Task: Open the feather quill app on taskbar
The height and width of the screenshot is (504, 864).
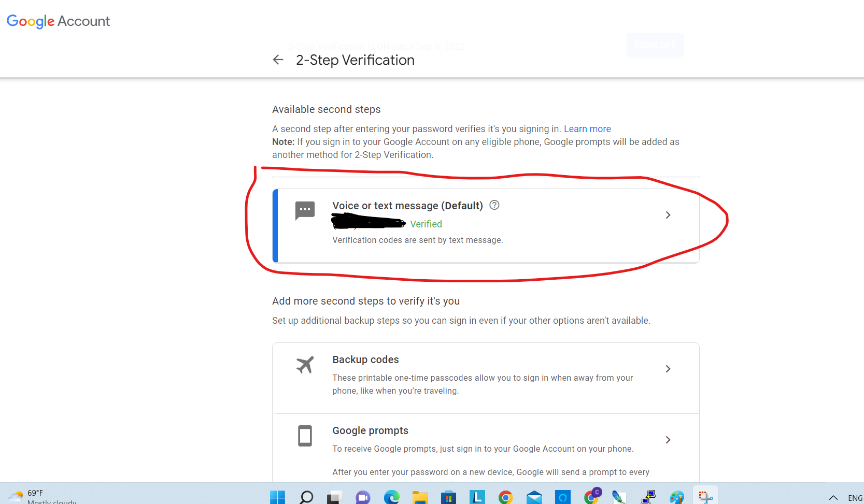Action: coord(619,497)
